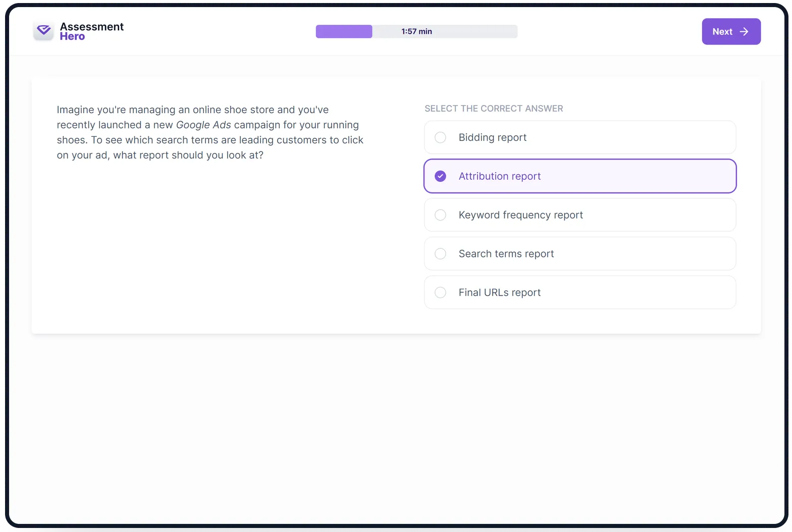Select the Bidding report radio button

[x=440, y=137]
